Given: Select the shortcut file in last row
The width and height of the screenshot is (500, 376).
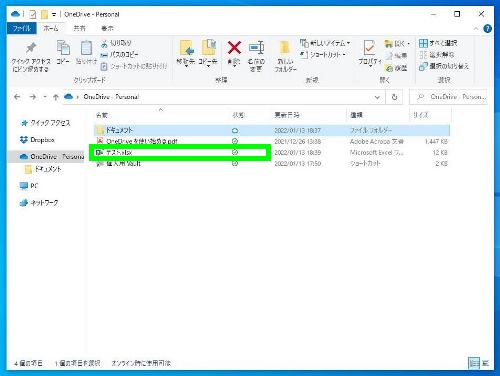Looking at the screenshot, I should tap(272, 164).
